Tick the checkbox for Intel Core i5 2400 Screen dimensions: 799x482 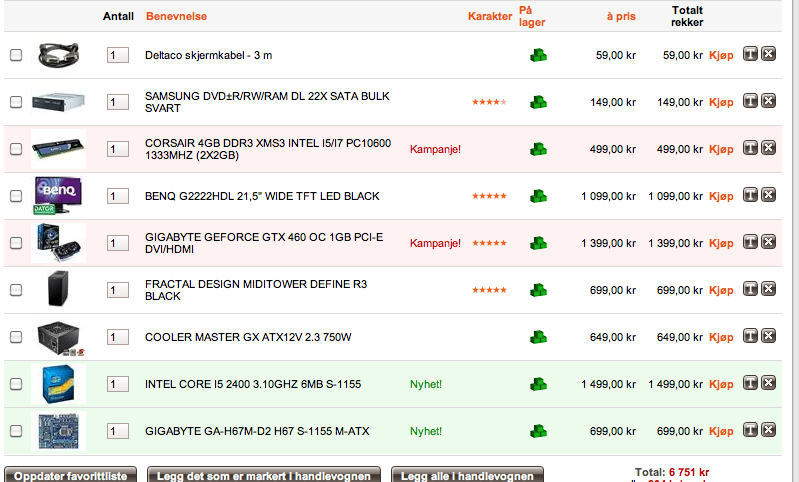tap(16, 384)
